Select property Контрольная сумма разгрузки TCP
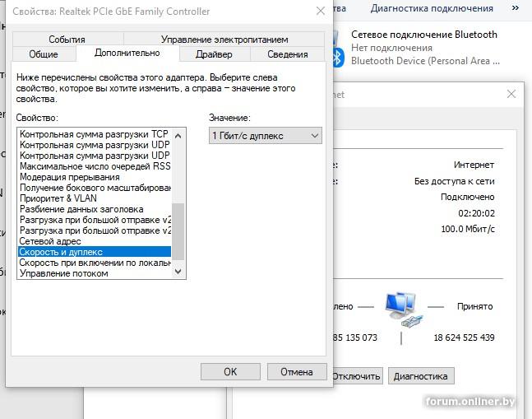This screenshot has width=532, height=419. [x=95, y=134]
